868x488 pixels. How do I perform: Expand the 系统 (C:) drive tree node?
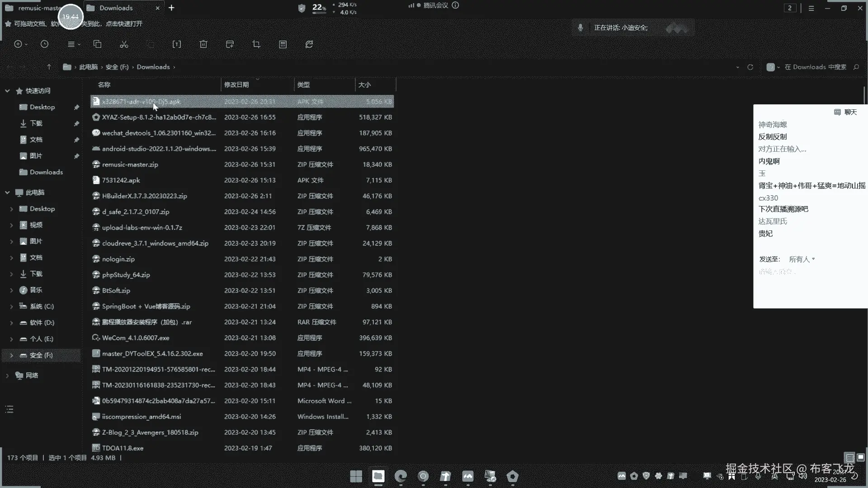11,306
